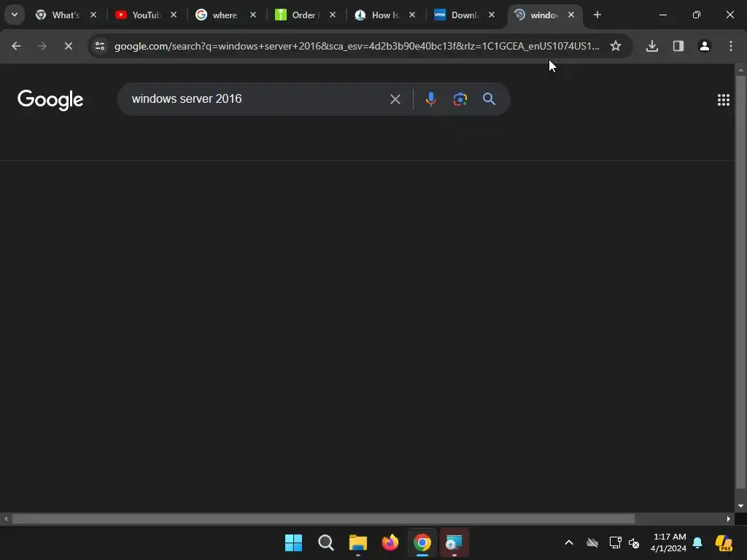Open the Google apps grid
The width and height of the screenshot is (747, 560).
(724, 99)
